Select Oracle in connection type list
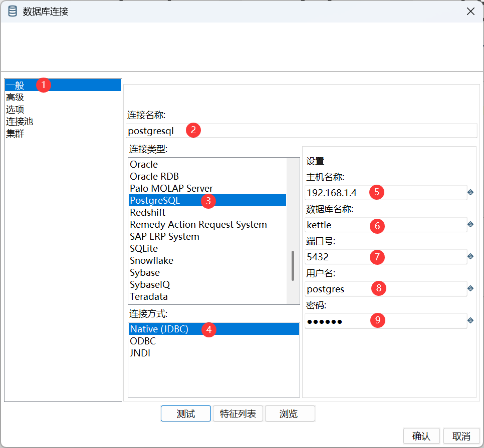 tap(207, 164)
